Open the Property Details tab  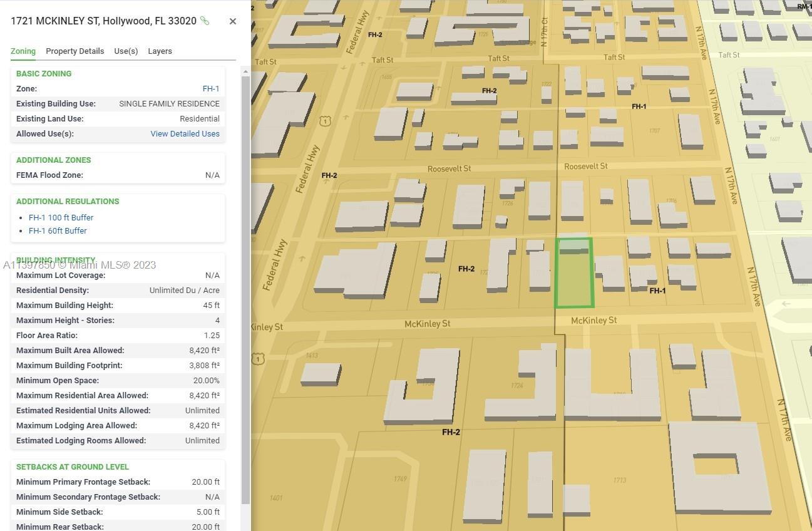pyautogui.click(x=75, y=51)
